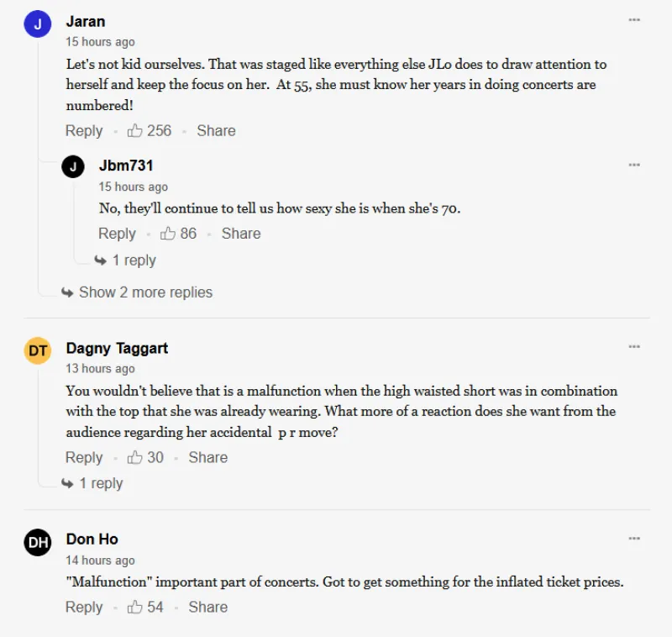
Task: Reply to Jbm731's comment
Action: (117, 234)
